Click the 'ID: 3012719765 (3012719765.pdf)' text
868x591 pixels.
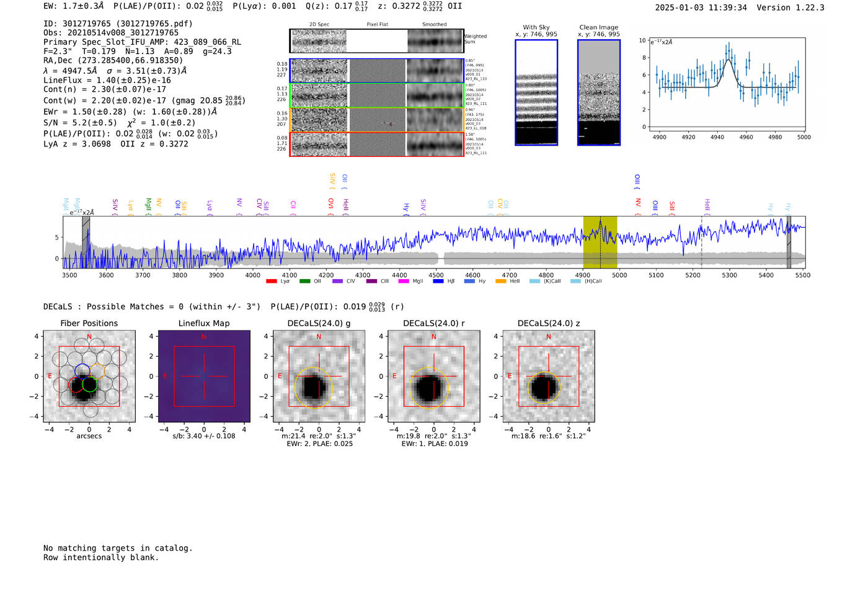pos(118,24)
